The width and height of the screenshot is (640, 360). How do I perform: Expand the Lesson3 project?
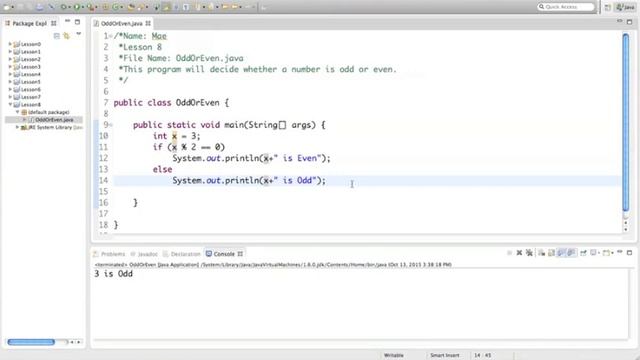pos(10,67)
